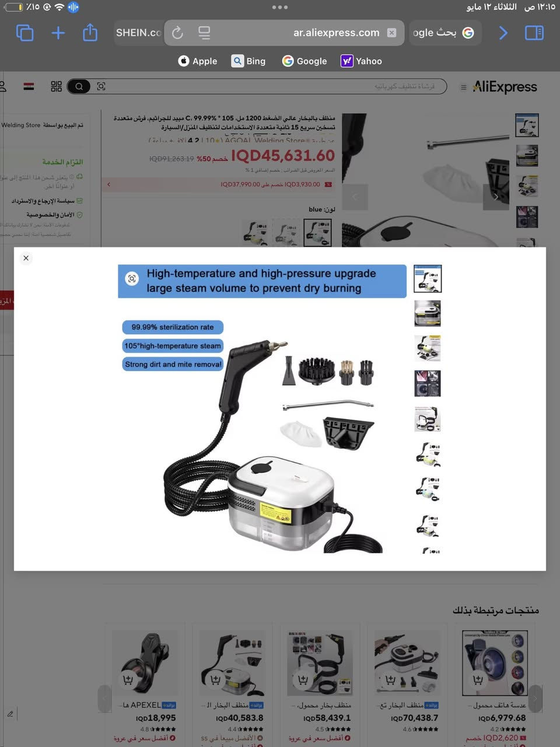Click 'Strong dirt and mite removal' label
This screenshot has width=560, height=747.
tap(173, 364)
